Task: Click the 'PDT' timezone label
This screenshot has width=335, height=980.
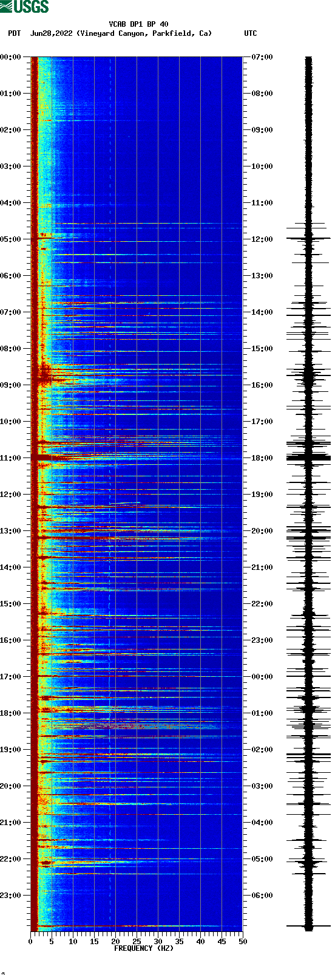Action: coord(14,33)
